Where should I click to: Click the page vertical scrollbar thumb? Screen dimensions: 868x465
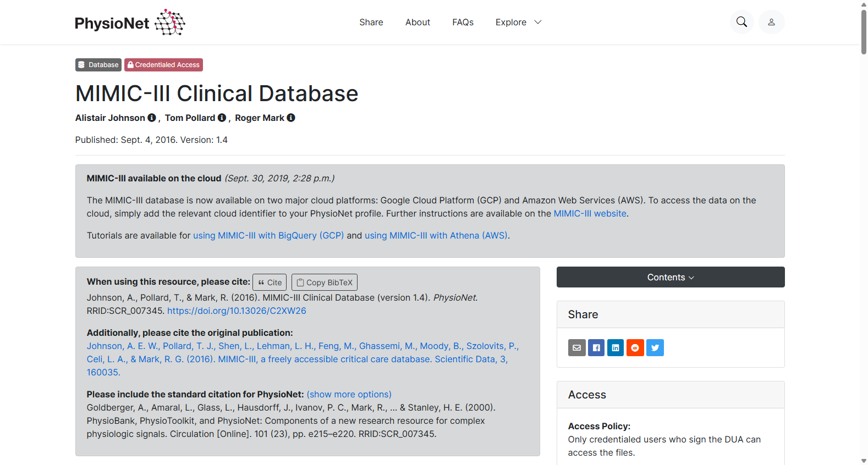[864, 32]
